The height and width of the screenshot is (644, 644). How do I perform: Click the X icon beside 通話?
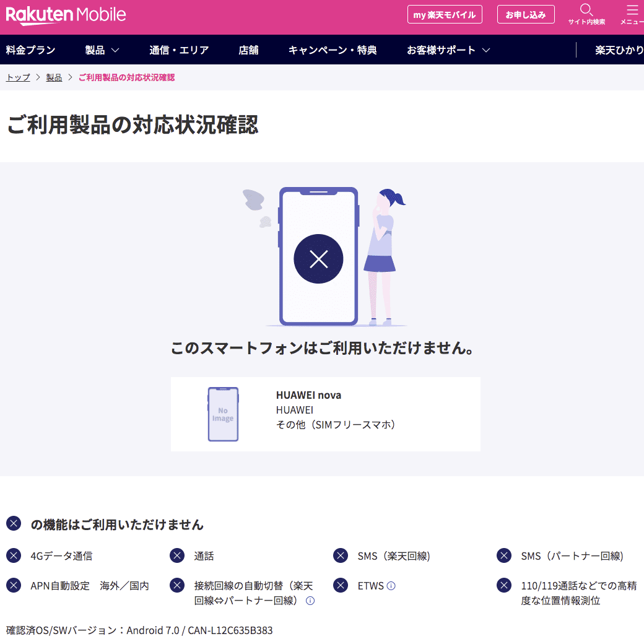pos(177,555)
